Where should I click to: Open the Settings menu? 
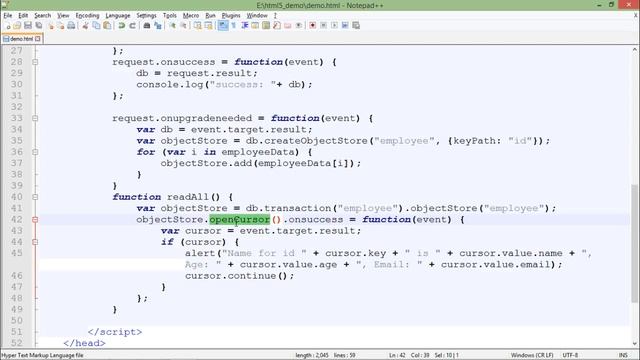(x=146, y=16)
